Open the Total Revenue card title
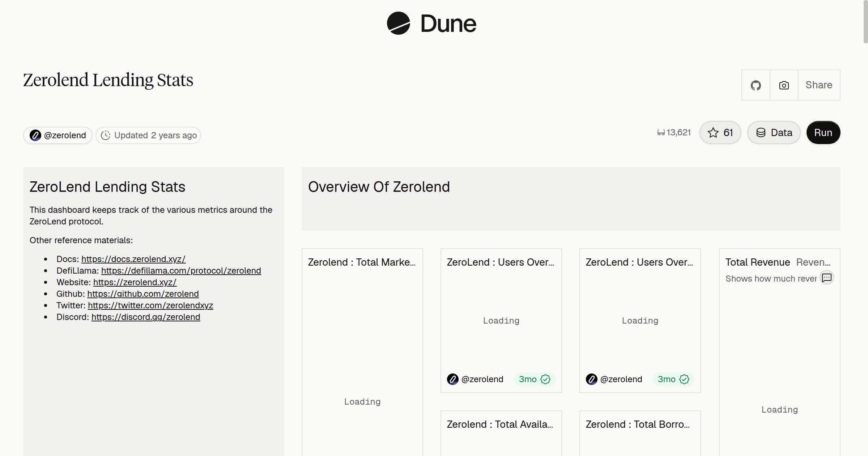Screen dimensions: 868x456 (758, 262)
